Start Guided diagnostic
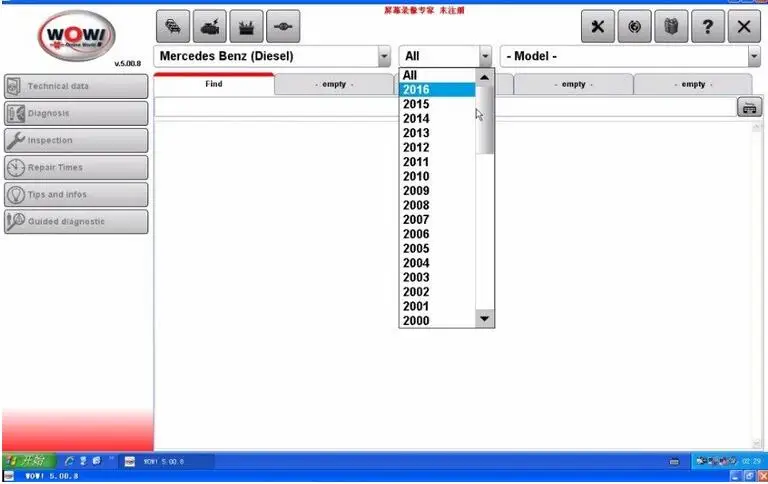768x484 pixels. point(76,222)
